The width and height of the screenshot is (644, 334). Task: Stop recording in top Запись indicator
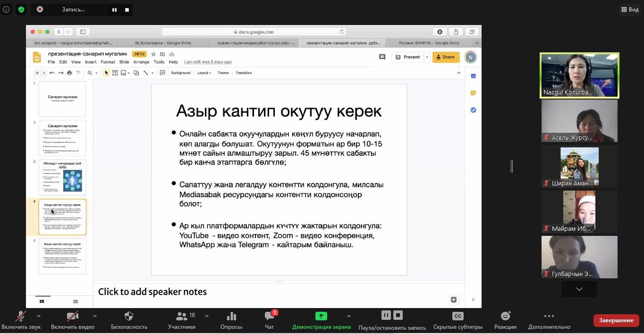pyautogui.click(x=127, y=9)
